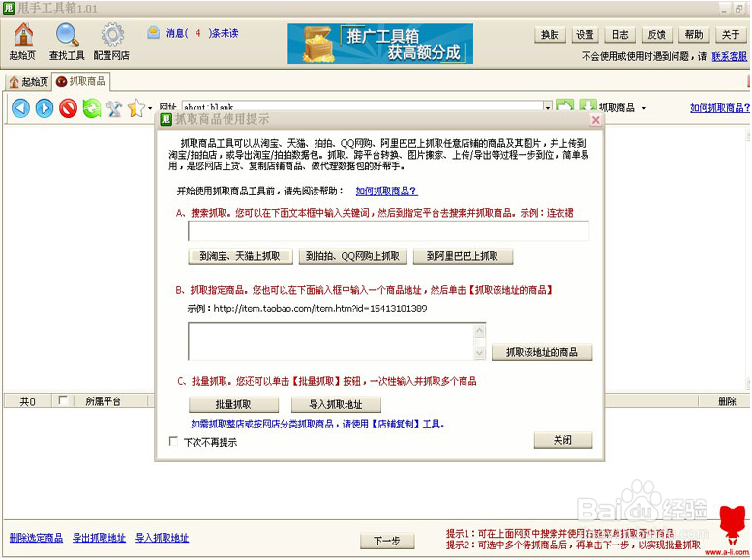
Task: Click the blue back arrow icon
Action: (x=20, y=108)
